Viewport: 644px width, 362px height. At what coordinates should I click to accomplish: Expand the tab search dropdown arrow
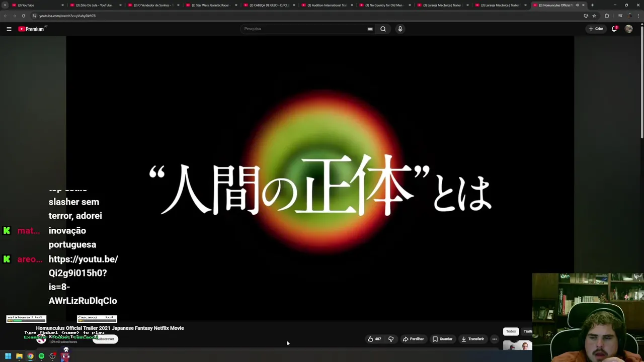(x=5, y=5)
